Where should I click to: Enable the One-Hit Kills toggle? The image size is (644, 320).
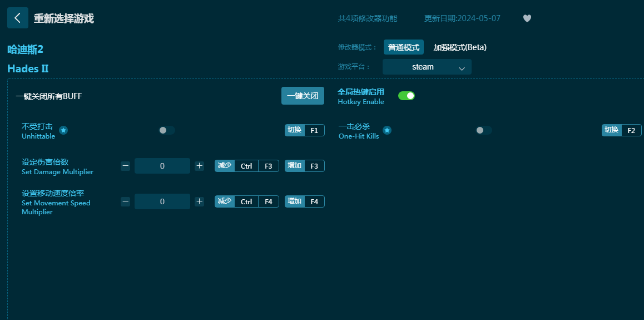(x=484, y=130)
